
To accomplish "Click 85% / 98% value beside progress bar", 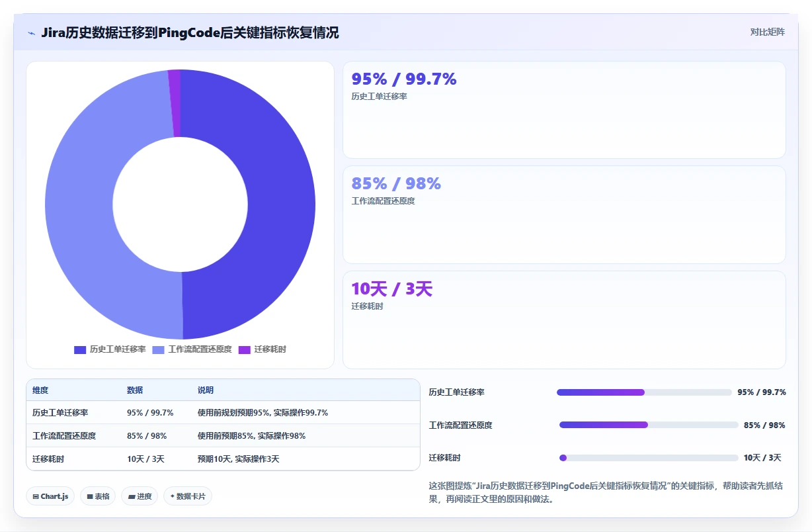I will tap(764, 425).
